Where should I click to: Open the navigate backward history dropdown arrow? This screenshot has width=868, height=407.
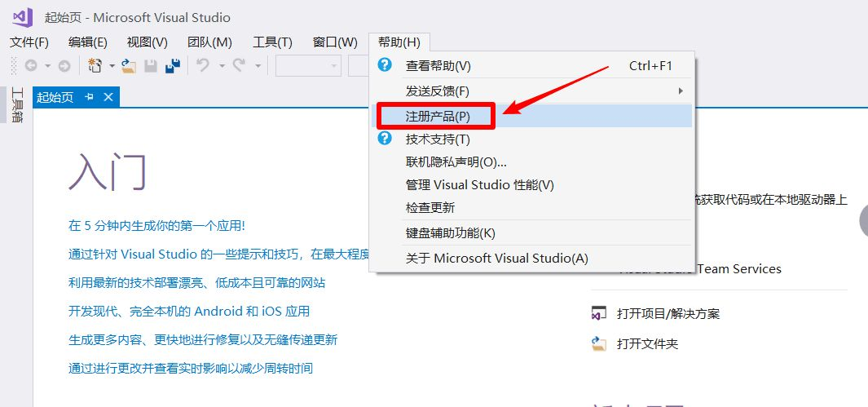pyautogui.click(x=47, y=66)
